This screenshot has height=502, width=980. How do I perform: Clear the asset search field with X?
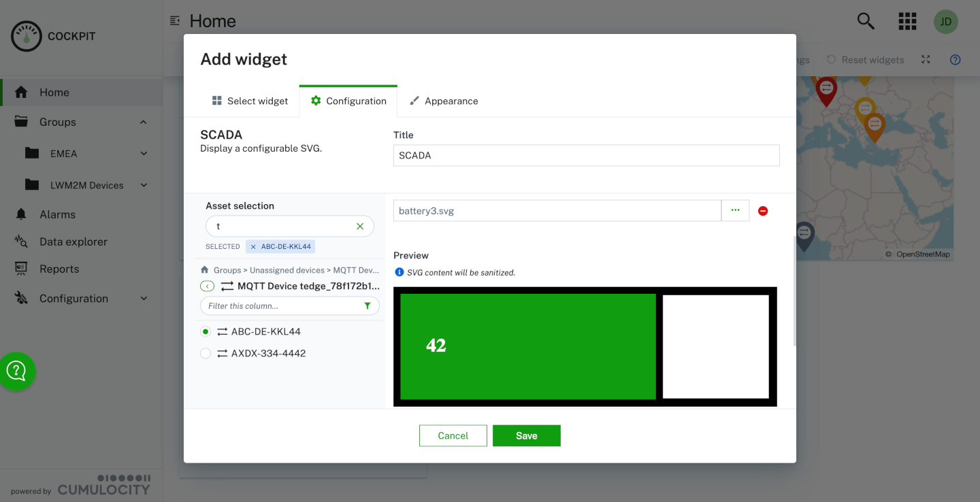(360, 227)
